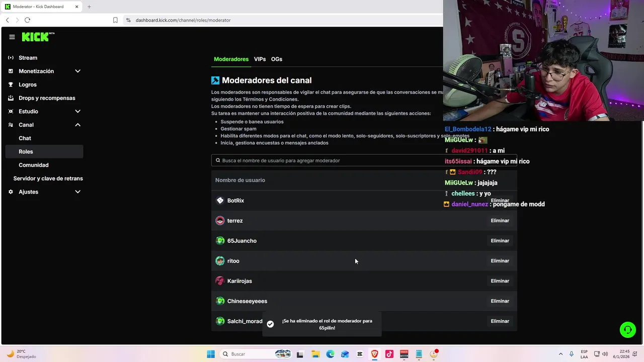The image size is (644, 362).
Task: Click the Moderadores del canal heading
Action: pyautogui.click(x=267, y=80)
